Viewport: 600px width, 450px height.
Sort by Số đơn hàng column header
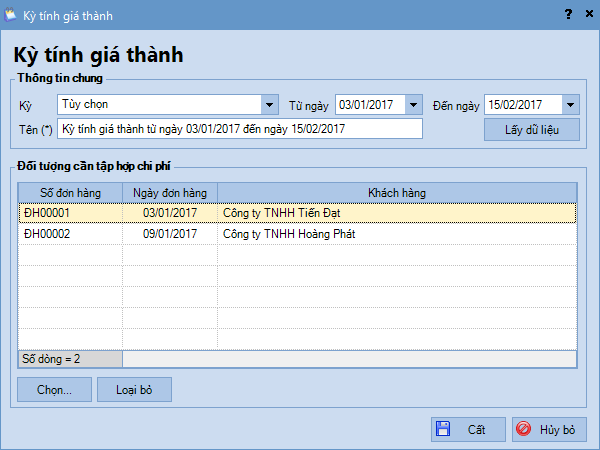70,192
